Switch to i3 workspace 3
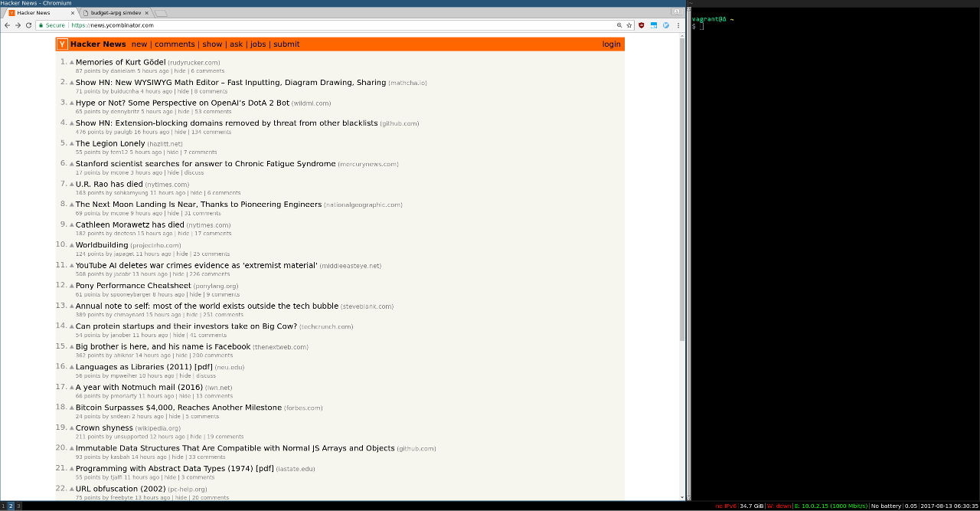The height and width of the screenshot is (511, 980). click(18, 506)
